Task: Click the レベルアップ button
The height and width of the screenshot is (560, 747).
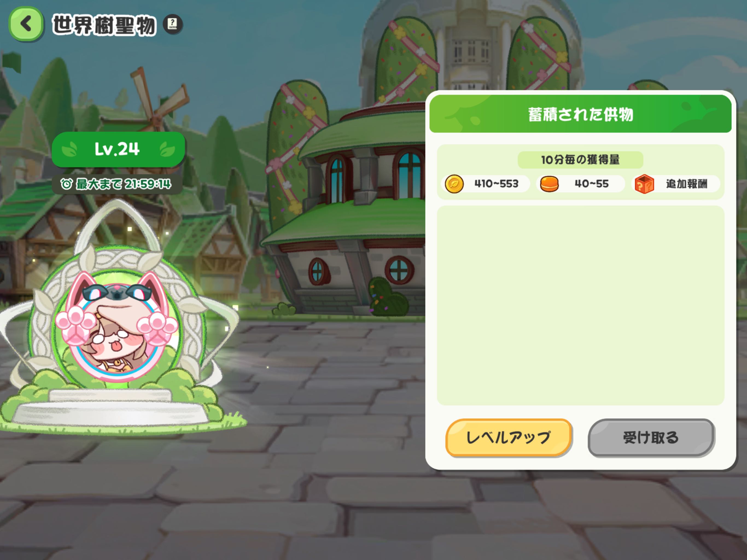Action: coord(509,438)
